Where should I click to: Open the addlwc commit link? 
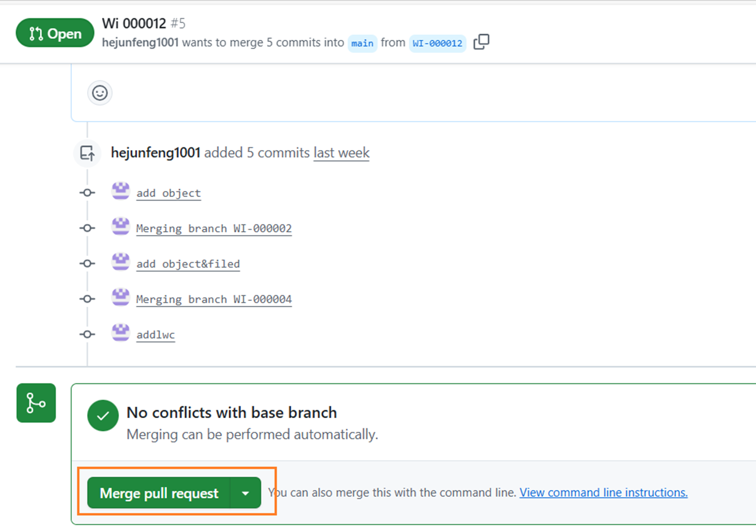pos(156,335)
